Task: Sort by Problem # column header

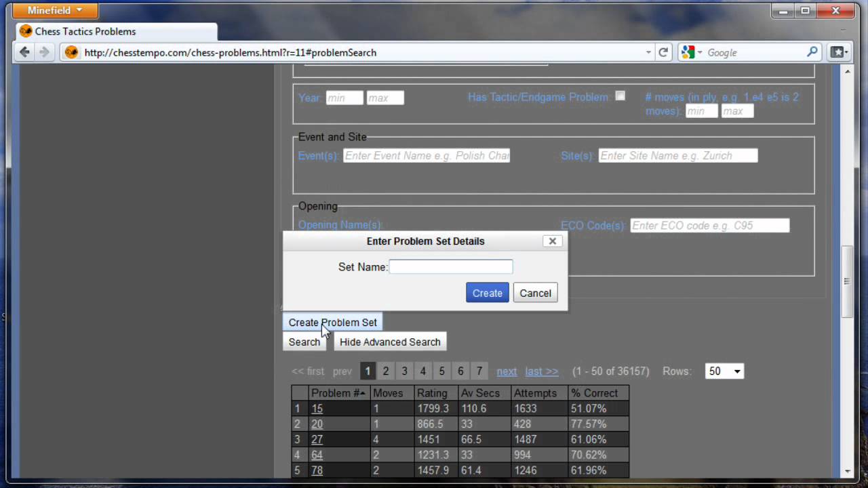Action: coord(339,393)
